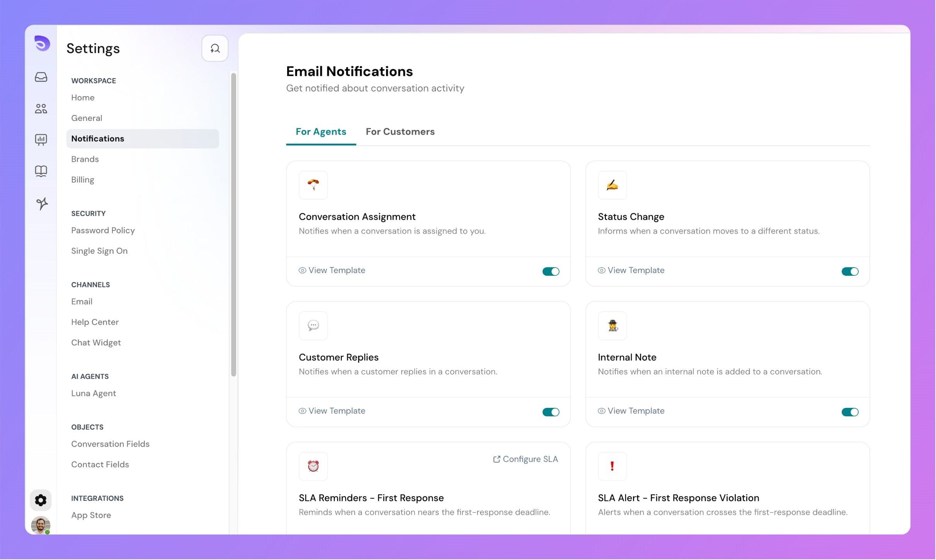The height and width of the screenshot is (560, 936).
Task: Click the app logo at the top left
Action: coord(41,44)
